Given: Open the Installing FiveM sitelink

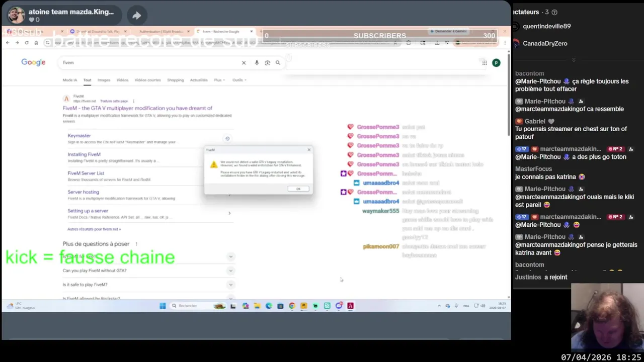Looking at the screenshot, I should click(x=84, y=154).
